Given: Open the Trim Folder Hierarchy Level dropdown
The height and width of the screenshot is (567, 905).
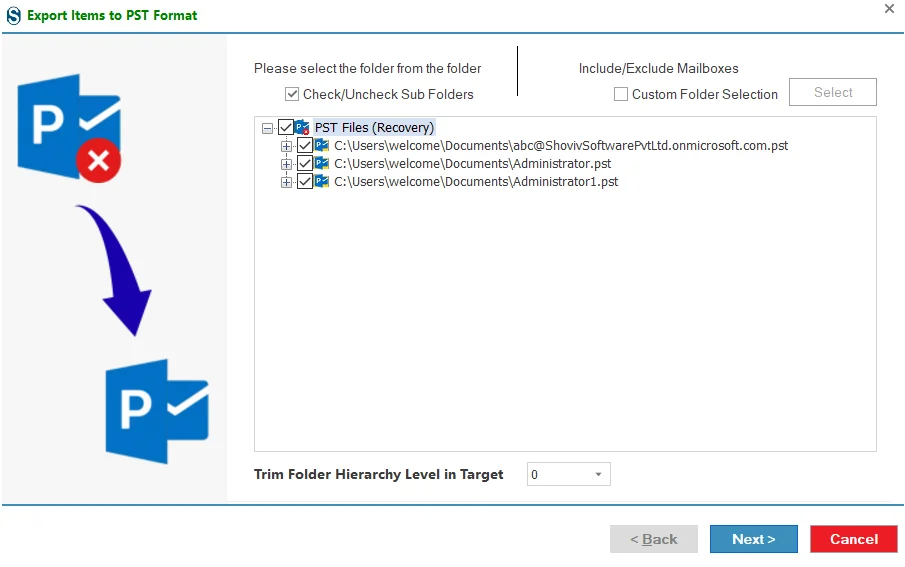Looking at the screenshot, I should click(x=569, y=475).
